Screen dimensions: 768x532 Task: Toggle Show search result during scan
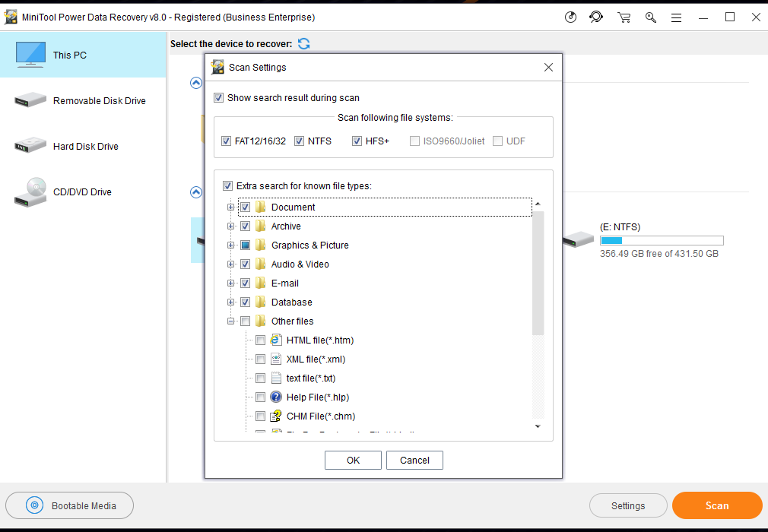coord(218,98)
